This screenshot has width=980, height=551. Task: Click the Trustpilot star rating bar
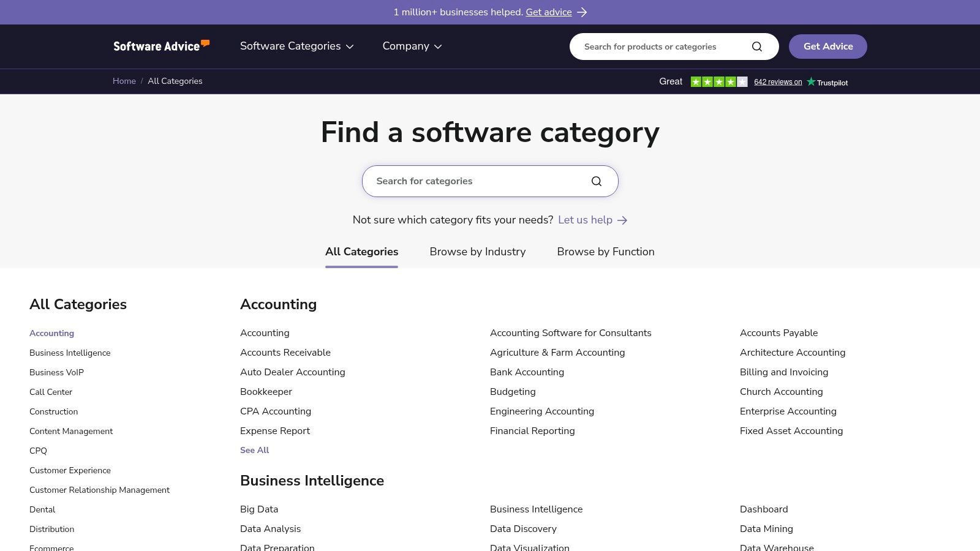click(x=719, y=81)
